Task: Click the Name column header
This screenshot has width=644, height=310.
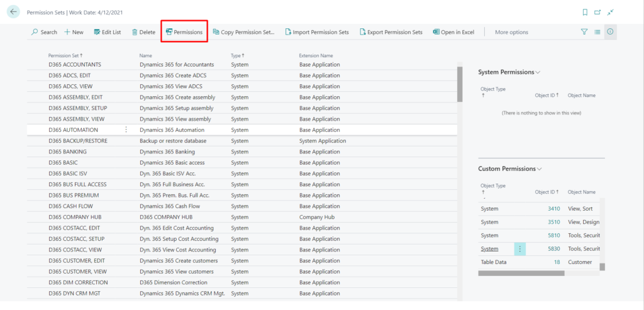Action: (x=145, y=55)
